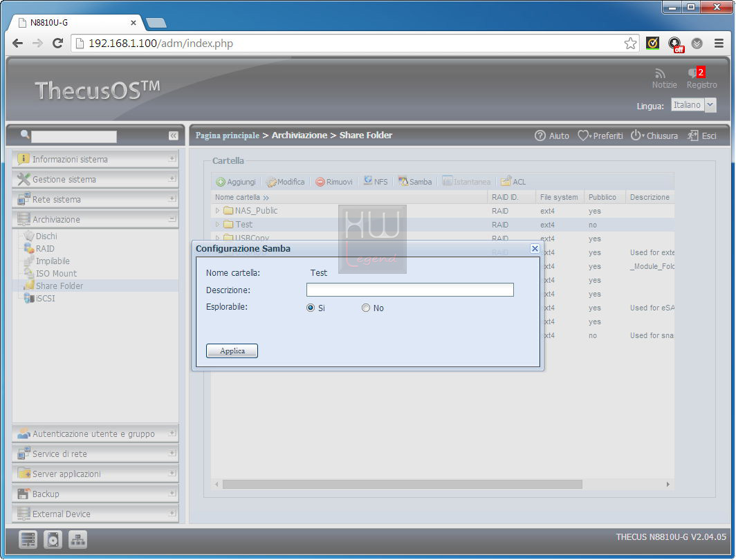Click the Rimuovi remove toolbar button

[x=333, y=182]
